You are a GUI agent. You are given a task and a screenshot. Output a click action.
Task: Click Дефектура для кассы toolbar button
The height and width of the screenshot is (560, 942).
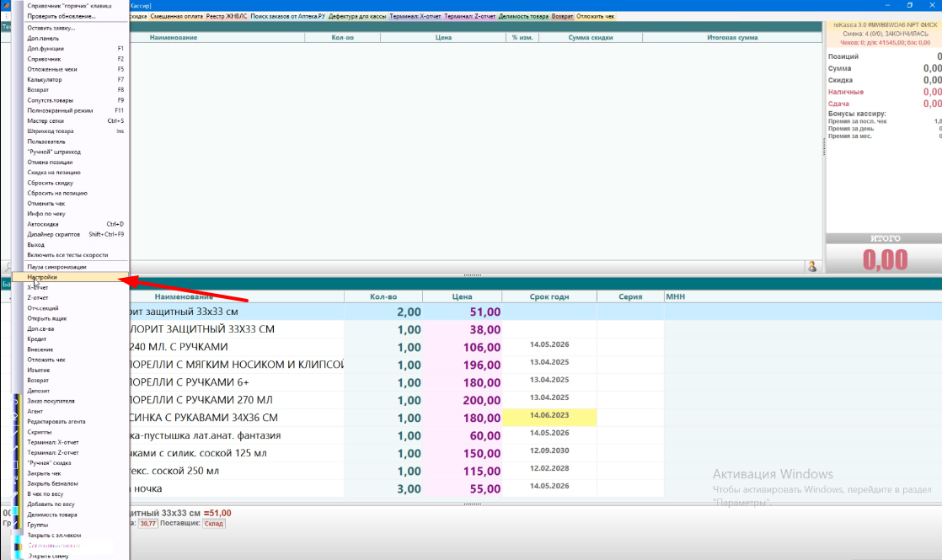click(x=357, y=16)
